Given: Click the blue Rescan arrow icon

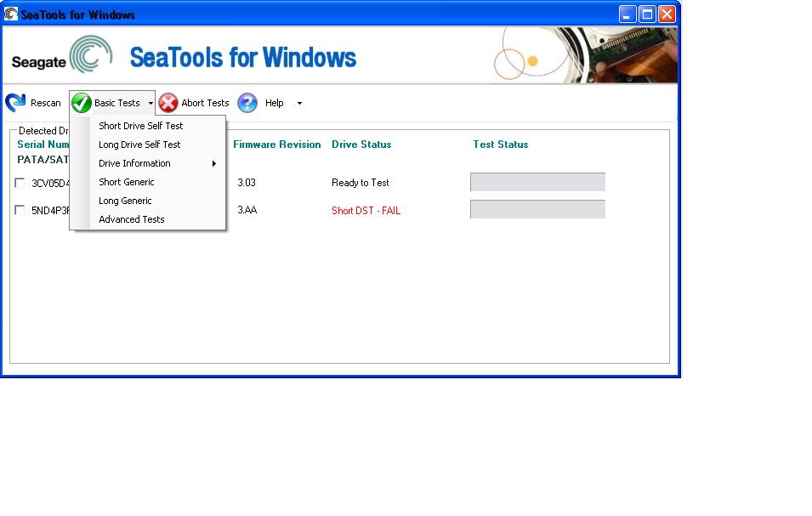Looking at the screenshot, I should click(x=15, y=103).
